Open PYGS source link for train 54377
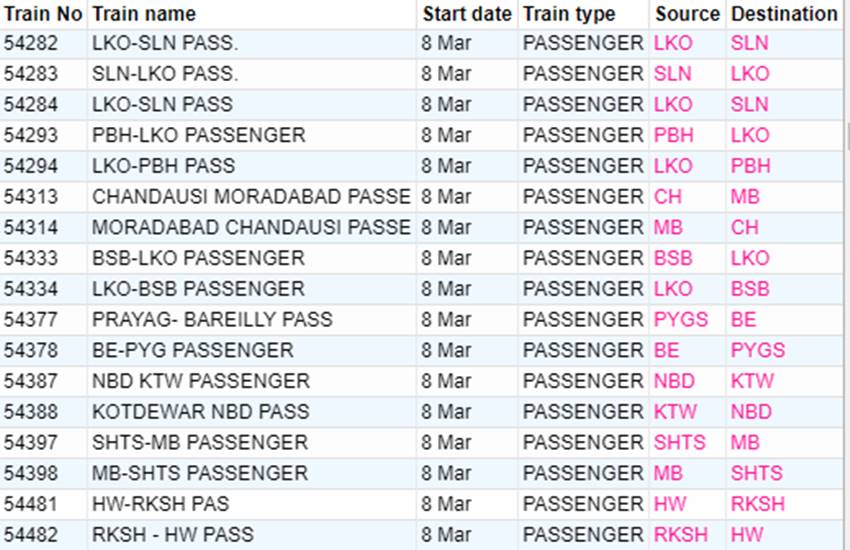The width and height of the screenshot is (850, 550). (680, 320)
